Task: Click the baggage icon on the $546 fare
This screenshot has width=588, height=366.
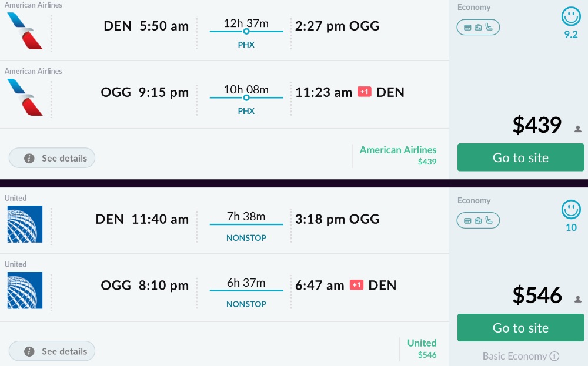Action: [478, 220]
